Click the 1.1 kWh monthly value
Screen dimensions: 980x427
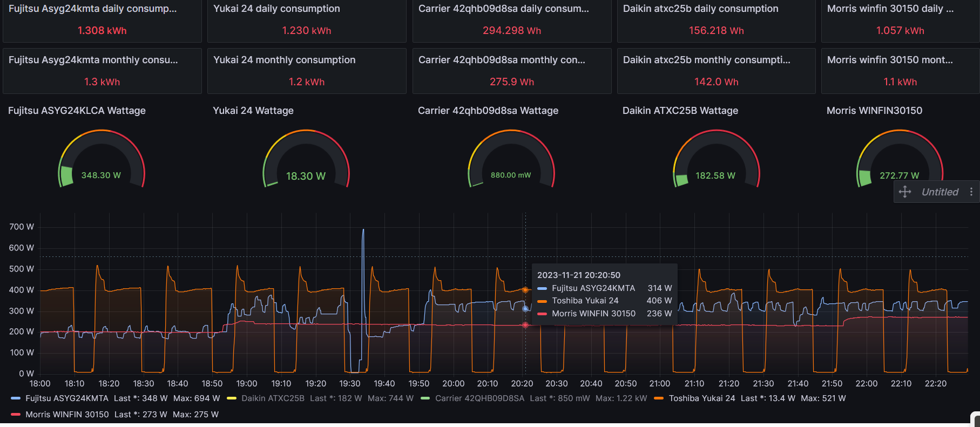900,82
